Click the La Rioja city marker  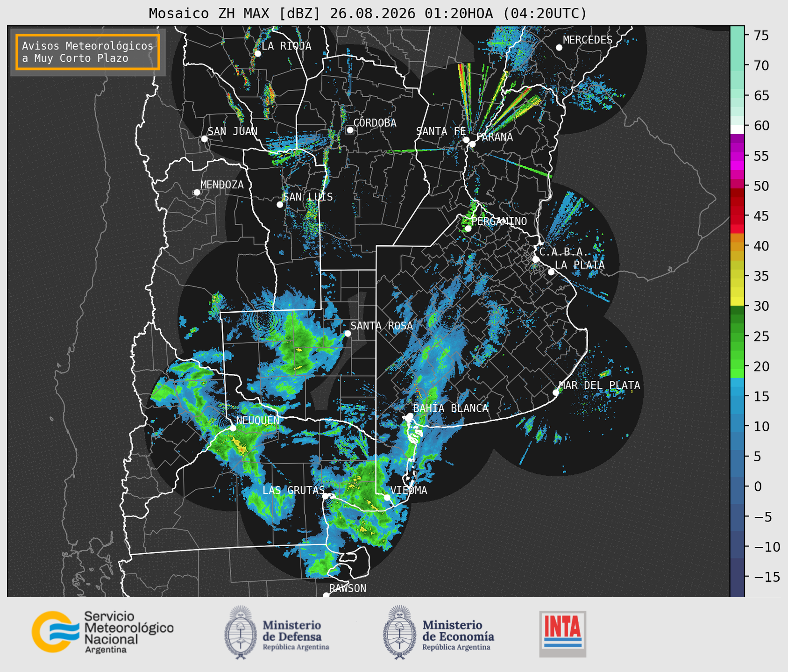point(257,54)
